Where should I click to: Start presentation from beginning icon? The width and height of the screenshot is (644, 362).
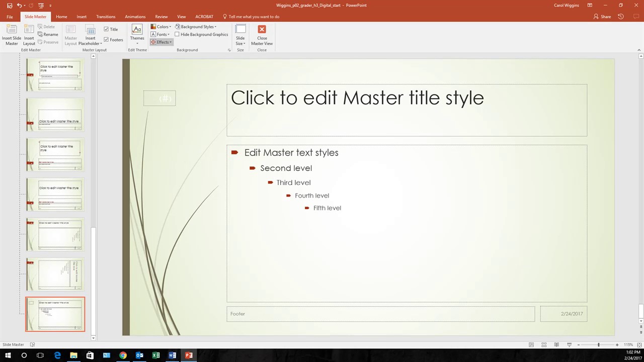tap(41, 6)
